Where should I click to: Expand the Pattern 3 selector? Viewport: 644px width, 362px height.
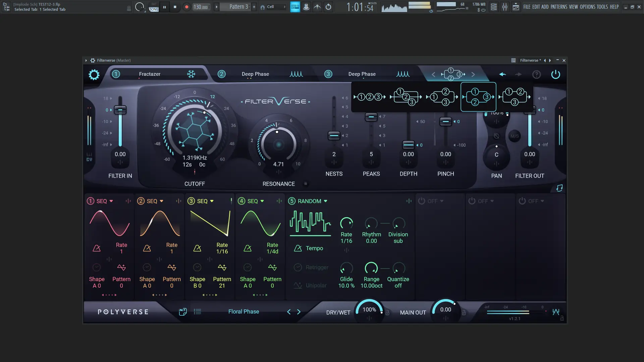[238, 7]
